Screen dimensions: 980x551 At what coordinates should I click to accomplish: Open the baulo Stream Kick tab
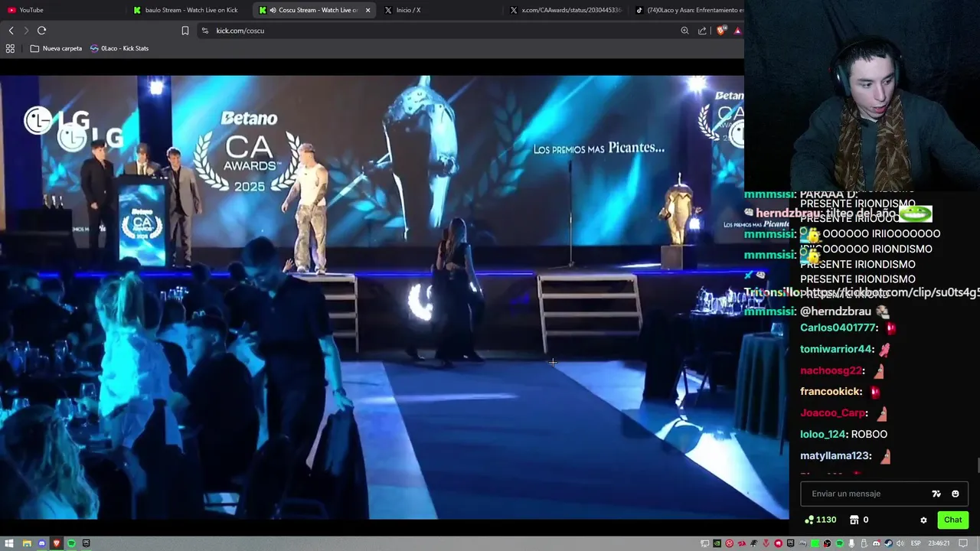[x=189, y=10]
